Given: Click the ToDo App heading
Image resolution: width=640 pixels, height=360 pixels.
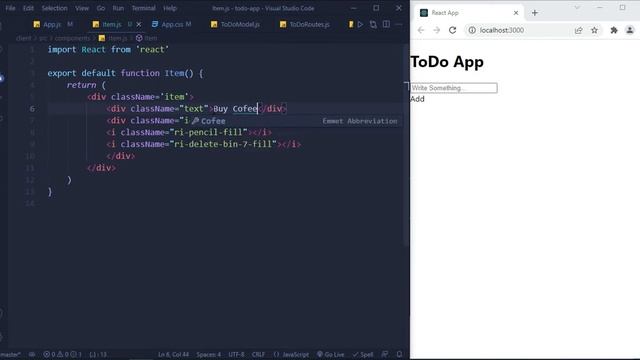Looking at the screenshot, I should click(447, 62).
